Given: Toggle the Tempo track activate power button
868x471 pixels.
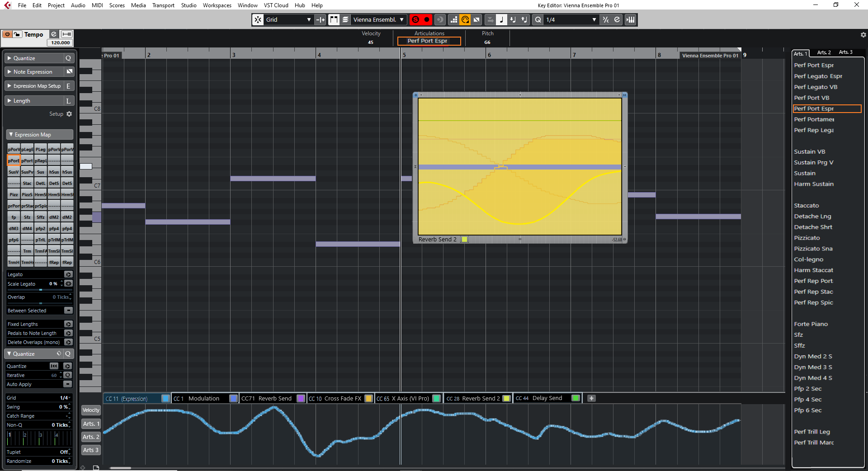Looking at the screenshot, I should pyautogui.click(x=7, y=34).
